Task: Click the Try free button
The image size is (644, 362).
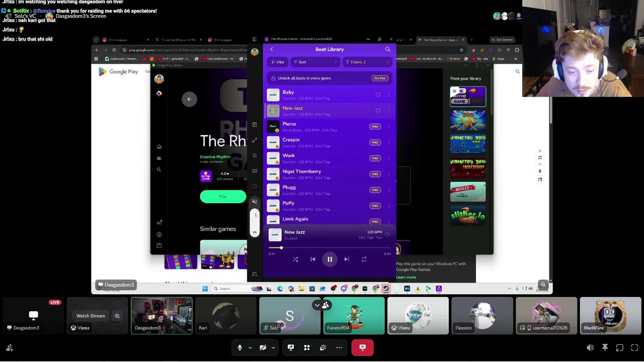Action: [x=380, y=78]
